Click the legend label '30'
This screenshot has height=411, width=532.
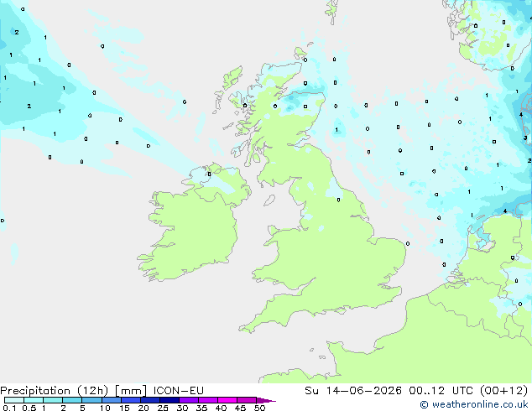pyautogui.click(x=182, y=408)
